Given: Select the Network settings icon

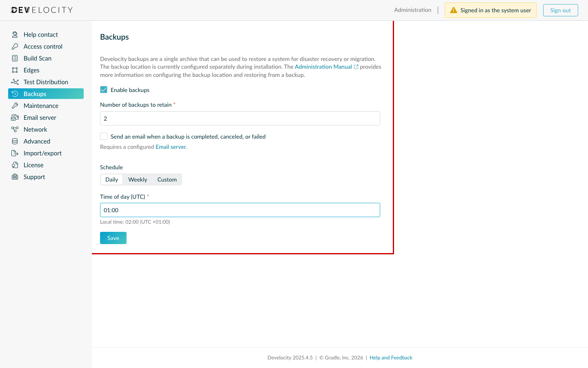Looking at the screenshot, I should click(x=15, y=129).
